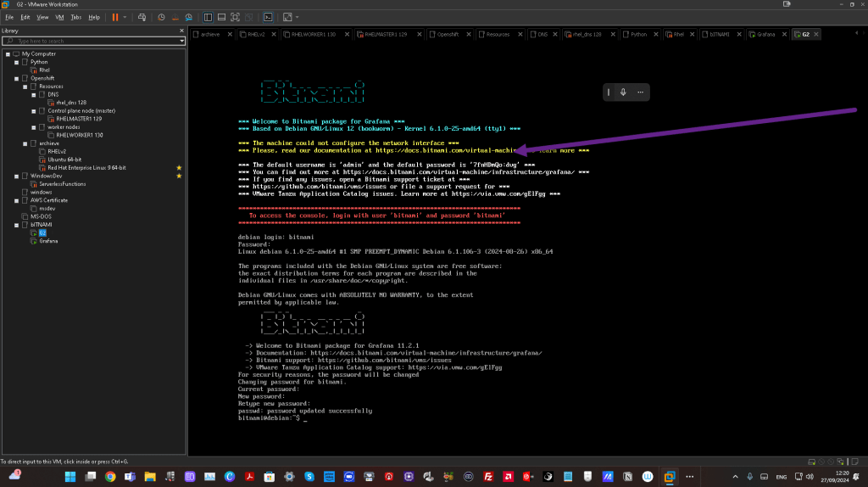Open FileZilla from the taskbar

tap(488, 477)
